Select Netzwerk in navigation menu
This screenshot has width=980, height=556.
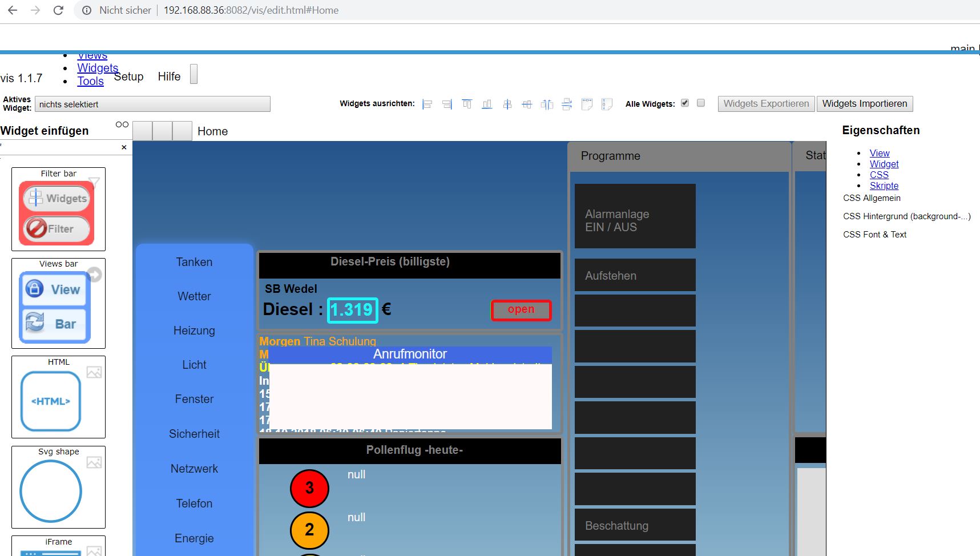click(x=194, y=469)
